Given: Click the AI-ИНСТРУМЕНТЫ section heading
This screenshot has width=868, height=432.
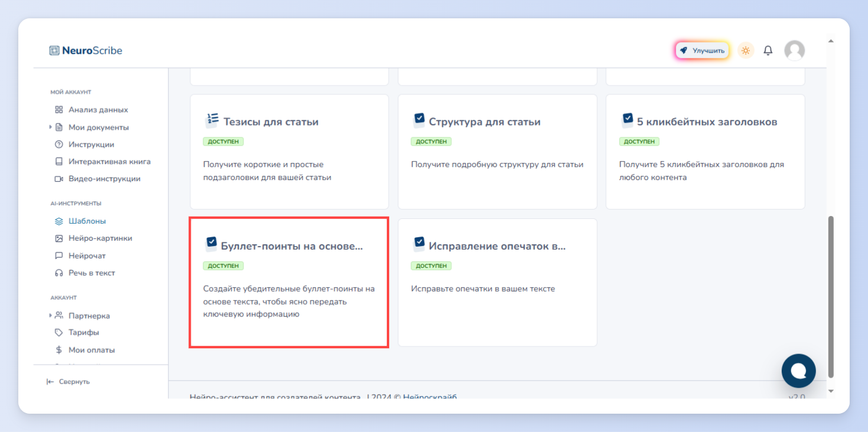Looking at the screenshot, I should coord(76,204).
